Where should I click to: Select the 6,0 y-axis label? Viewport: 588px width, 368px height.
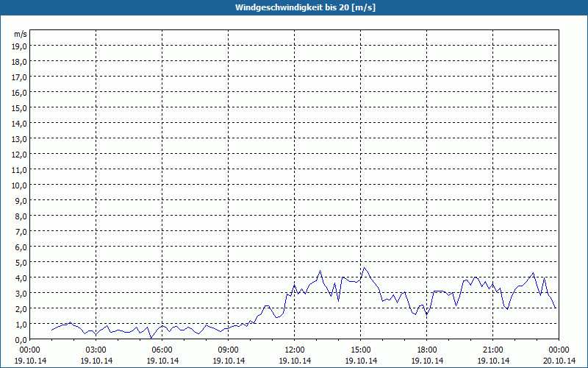tap(21, 247)
